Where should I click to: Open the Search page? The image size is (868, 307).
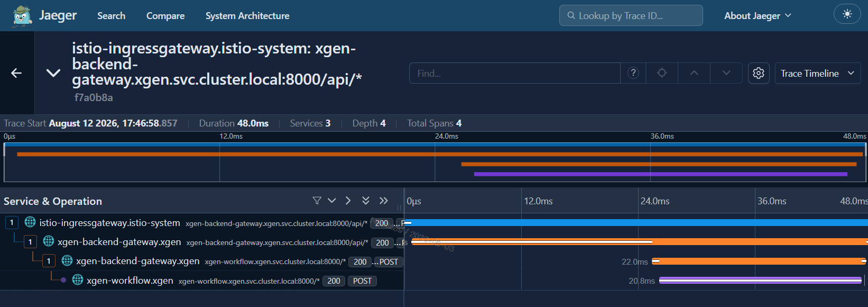point(111,16)
